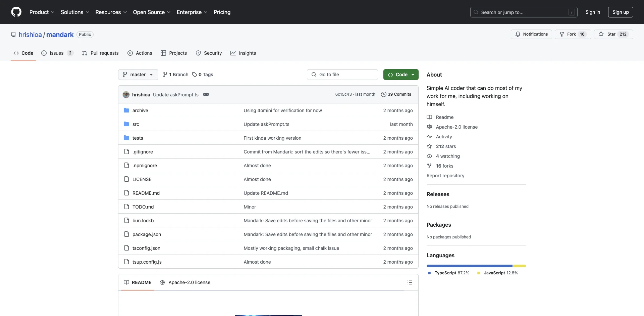The image size is (644, 316).
Task: Star the repository with the Star button
Action: coord(613,34)
